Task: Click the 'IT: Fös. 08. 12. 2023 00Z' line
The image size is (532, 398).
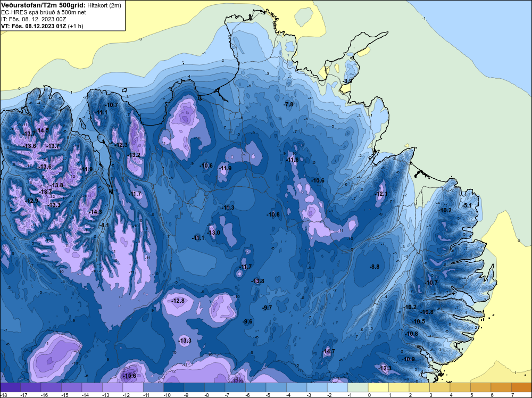Action: point(34,19)
